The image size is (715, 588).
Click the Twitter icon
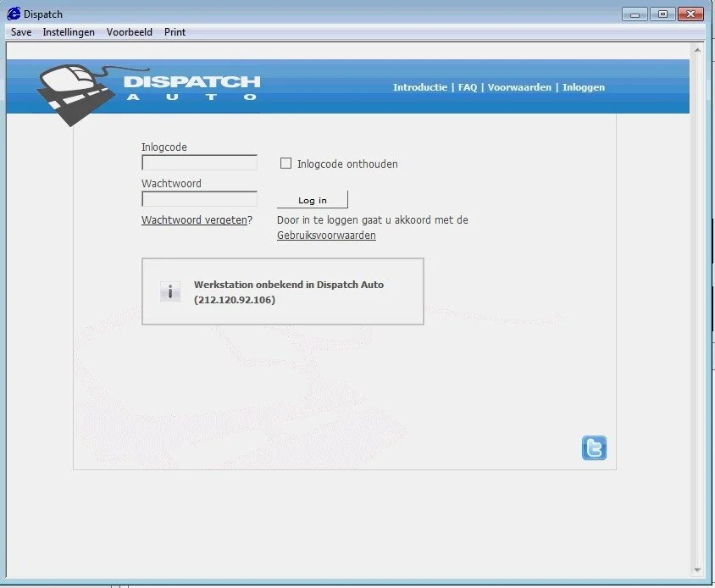click(594, 447)
